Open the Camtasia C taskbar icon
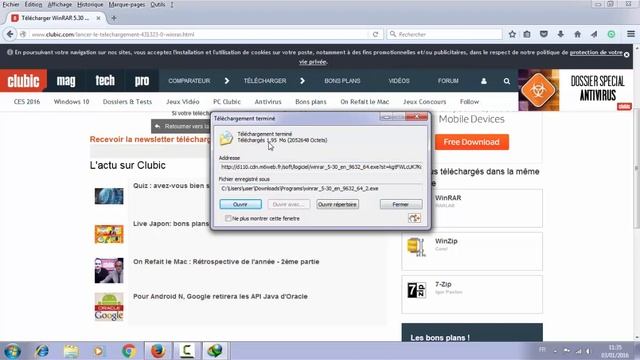Viewport: 640px width, 360px height. [x=187, y=351]
